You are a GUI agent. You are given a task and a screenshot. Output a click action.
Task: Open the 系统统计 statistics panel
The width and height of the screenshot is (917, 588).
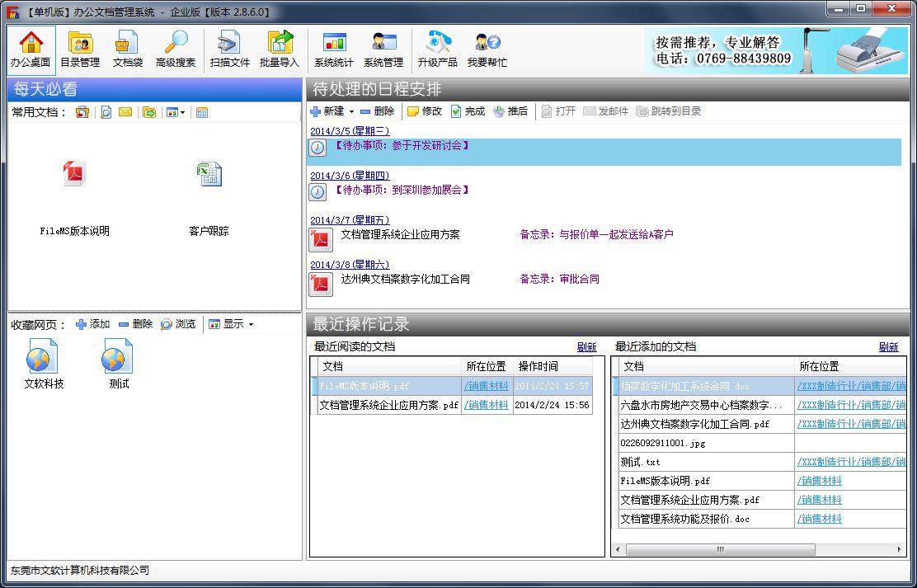coord(335,48)
